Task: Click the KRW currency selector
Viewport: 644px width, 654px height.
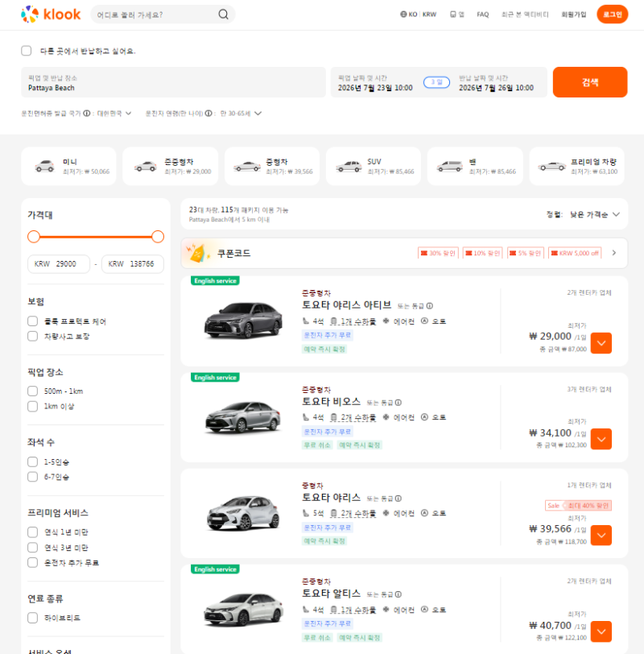Action: [x=429, y=14]
